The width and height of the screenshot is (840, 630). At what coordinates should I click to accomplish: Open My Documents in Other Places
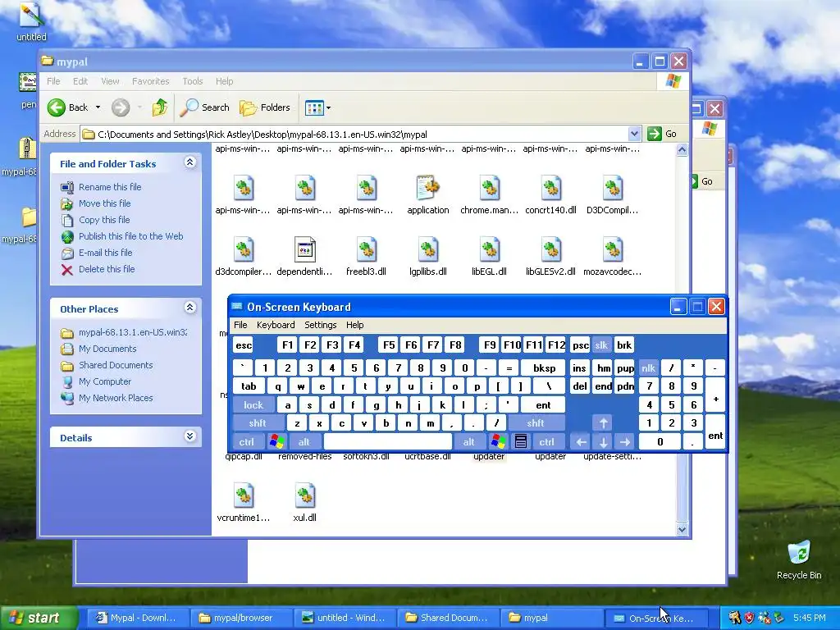point(107,349)
